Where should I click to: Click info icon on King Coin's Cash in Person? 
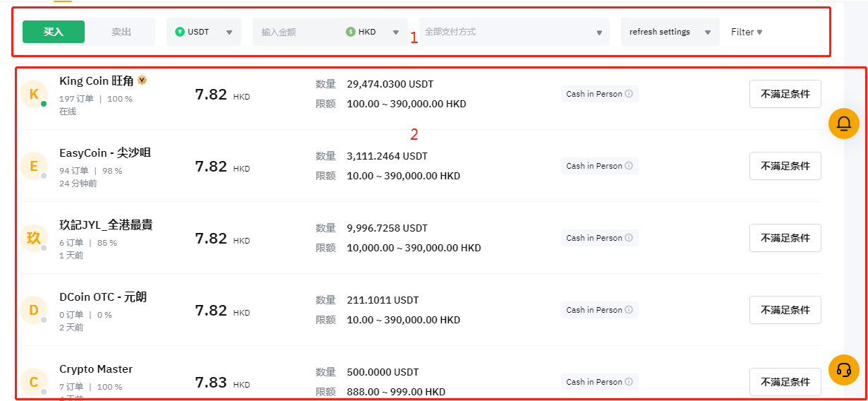629,94
